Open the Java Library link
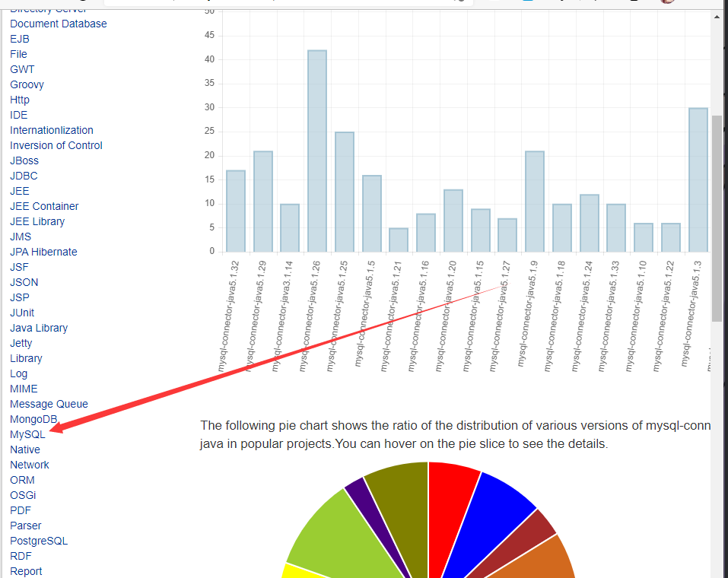Image resolution: width=728 pixels, height=578 pixels. [x=39, y=329]
